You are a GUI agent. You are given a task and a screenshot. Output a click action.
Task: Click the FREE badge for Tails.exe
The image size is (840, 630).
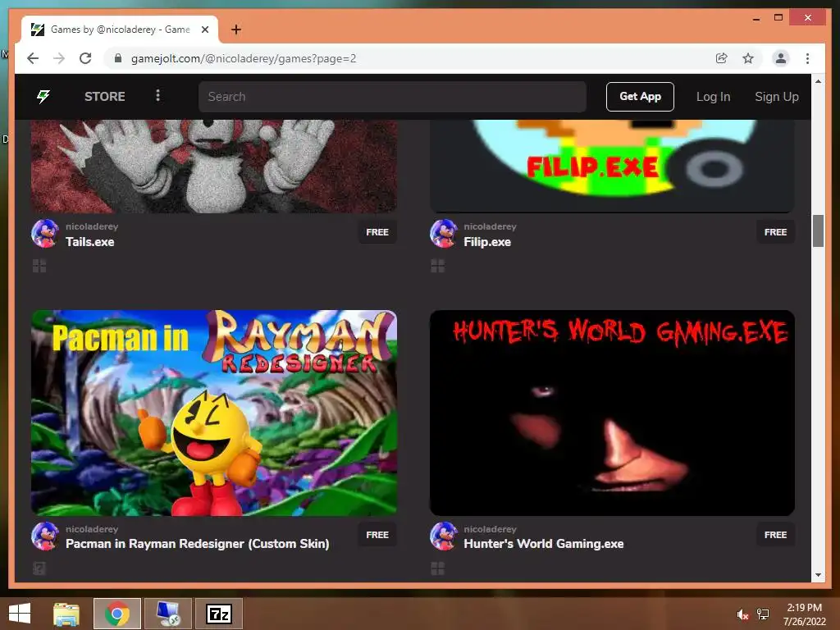pyautogui.click(x=377, y=232)
